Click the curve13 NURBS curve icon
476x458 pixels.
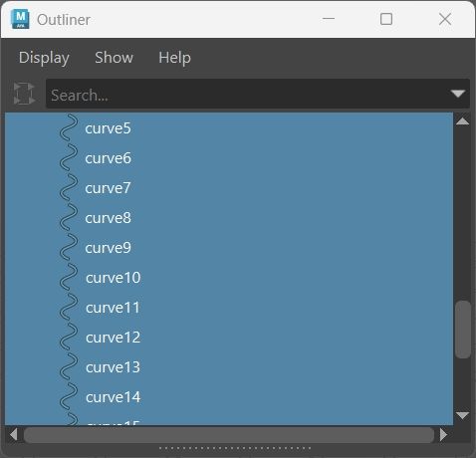[x=69, y=367]
